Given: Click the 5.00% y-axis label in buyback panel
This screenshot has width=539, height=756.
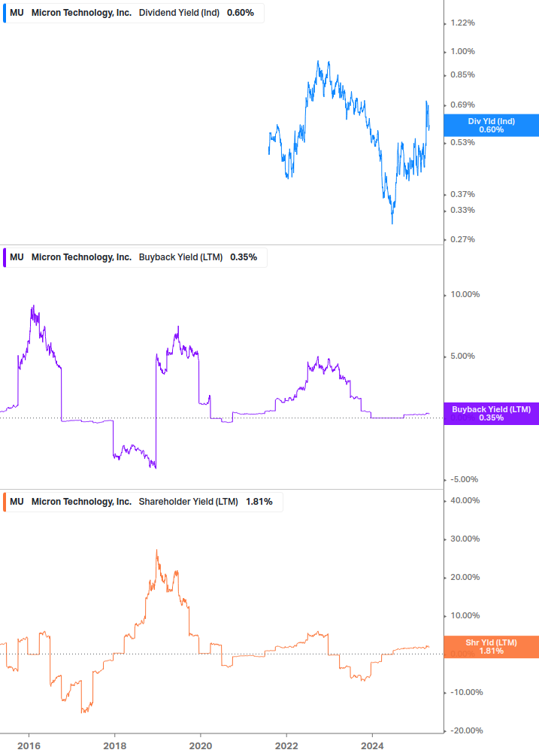Looking at the screenshot, I should 462,357.
